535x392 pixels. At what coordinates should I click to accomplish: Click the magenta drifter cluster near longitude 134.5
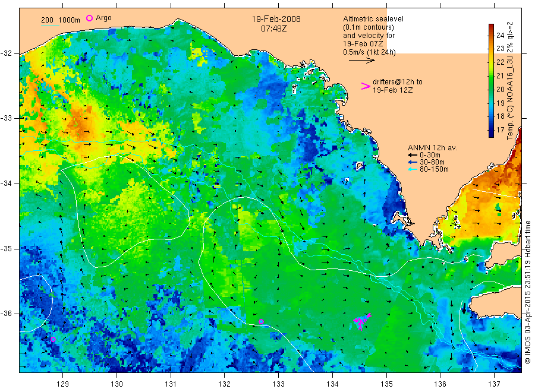coord(362,321)
